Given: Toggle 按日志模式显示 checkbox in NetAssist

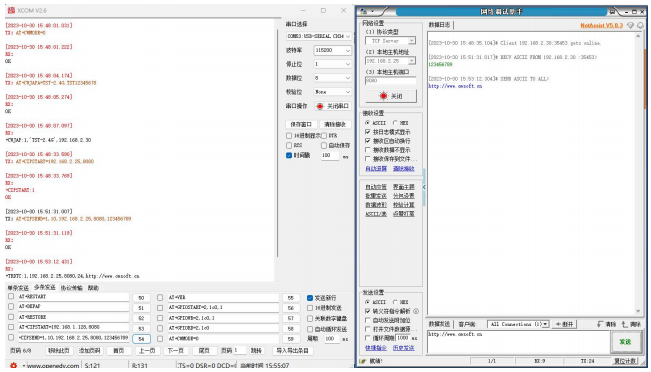Looking at the screenshot, I should [x=367, y=132].
